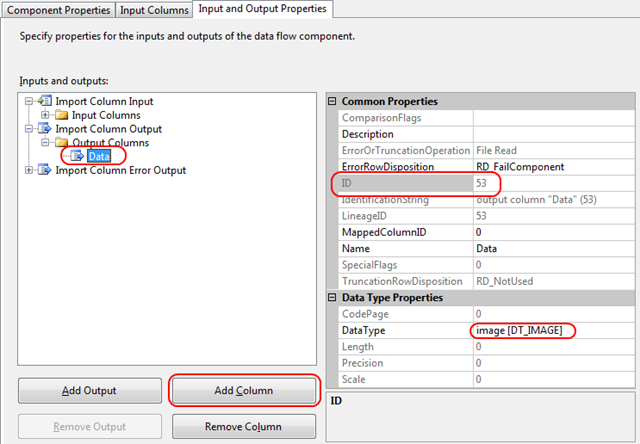Click the Input Columns folder icon
The height and width of the screenshot is (444, 640).
coord(61,115)
